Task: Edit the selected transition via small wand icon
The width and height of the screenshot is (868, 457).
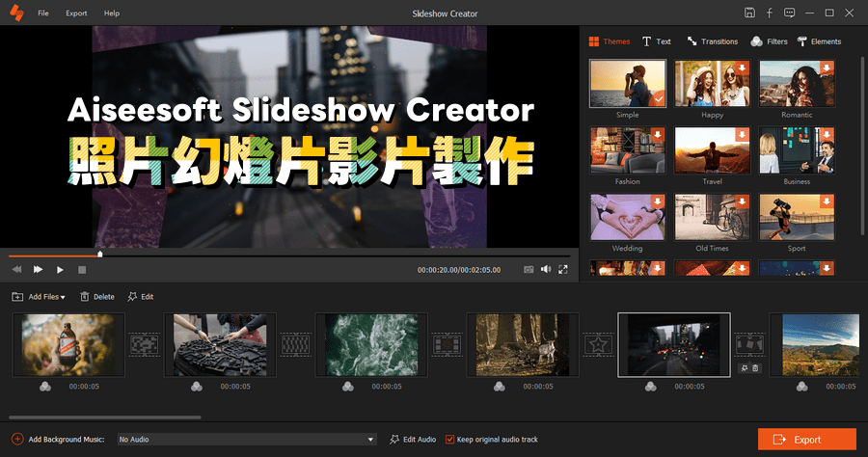Action: (x=745, y=368)
